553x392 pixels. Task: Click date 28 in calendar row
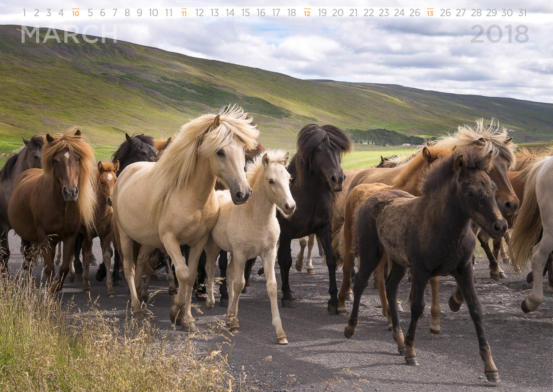point(476,13)
